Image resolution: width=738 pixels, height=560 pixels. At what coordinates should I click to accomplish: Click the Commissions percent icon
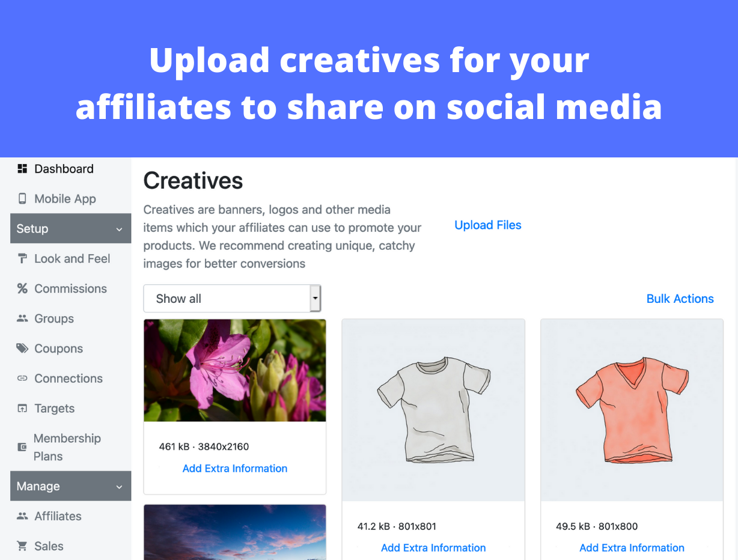pyautogui.click(x=22, y=288)
